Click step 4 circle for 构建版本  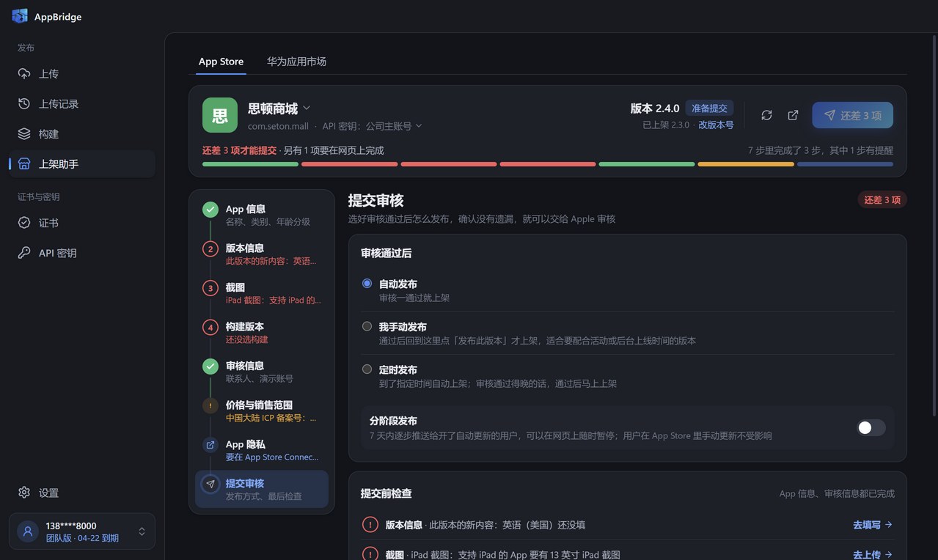tap(210, 327)
